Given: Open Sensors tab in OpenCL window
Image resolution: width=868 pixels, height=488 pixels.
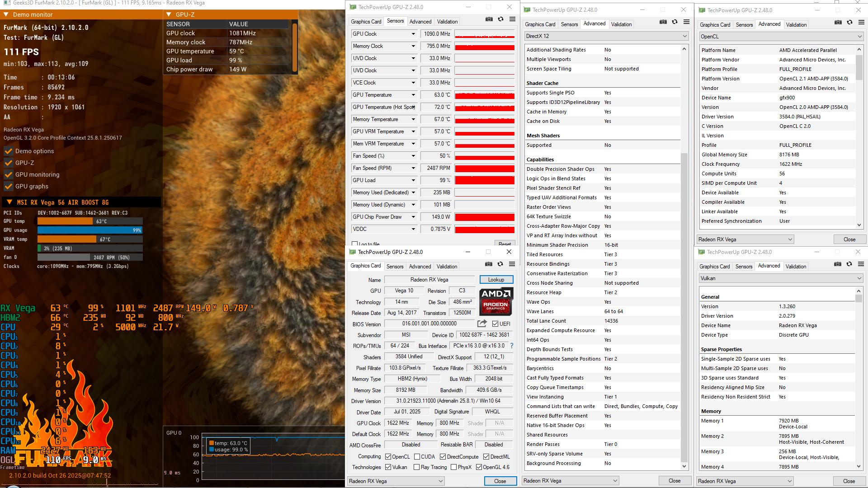Looking at the screenshot, I should (x=744, y=25).
